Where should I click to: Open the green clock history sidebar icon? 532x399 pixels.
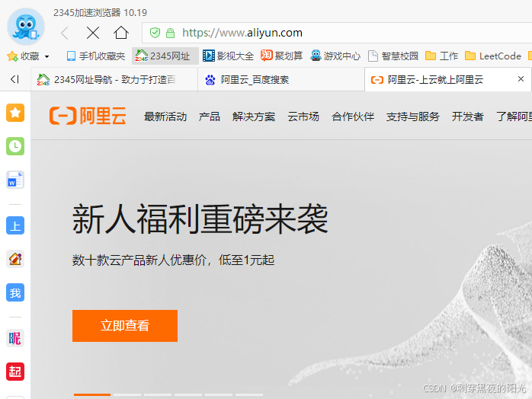(15, 146)
